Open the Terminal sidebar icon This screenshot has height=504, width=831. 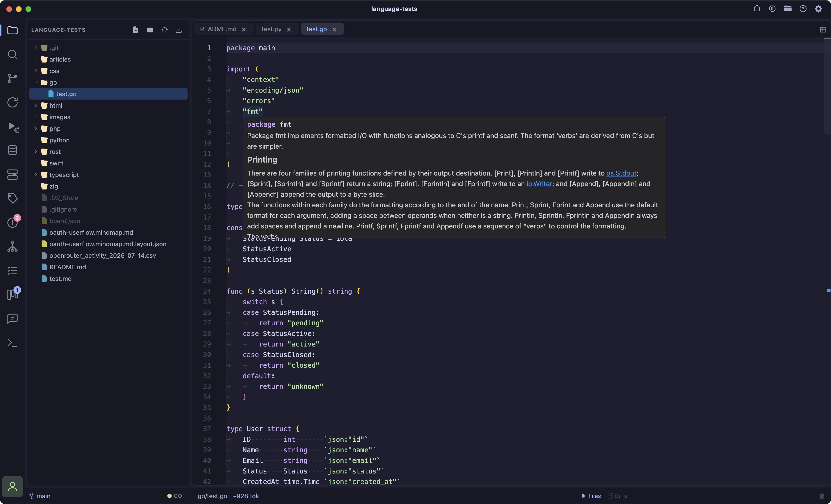(13, 343)
